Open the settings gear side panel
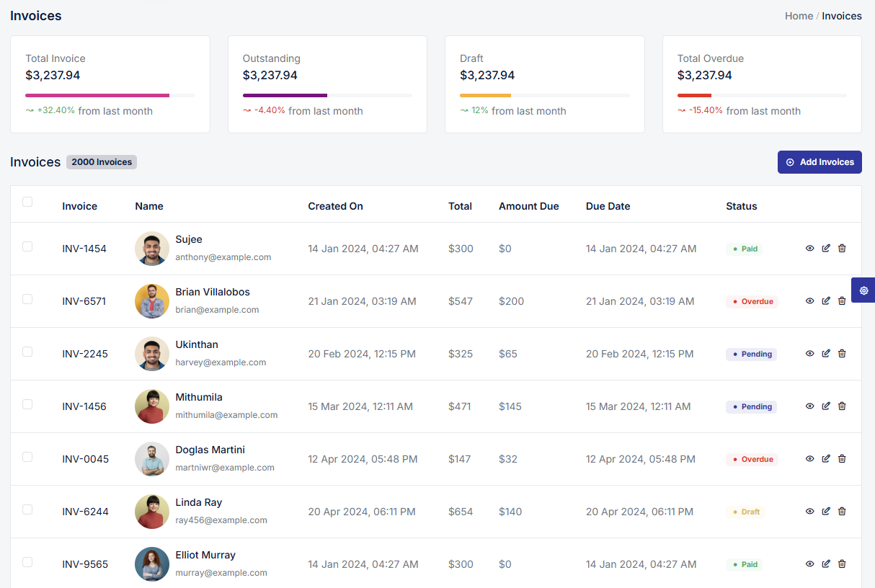875x588 pixels. (x=863, y=290)
